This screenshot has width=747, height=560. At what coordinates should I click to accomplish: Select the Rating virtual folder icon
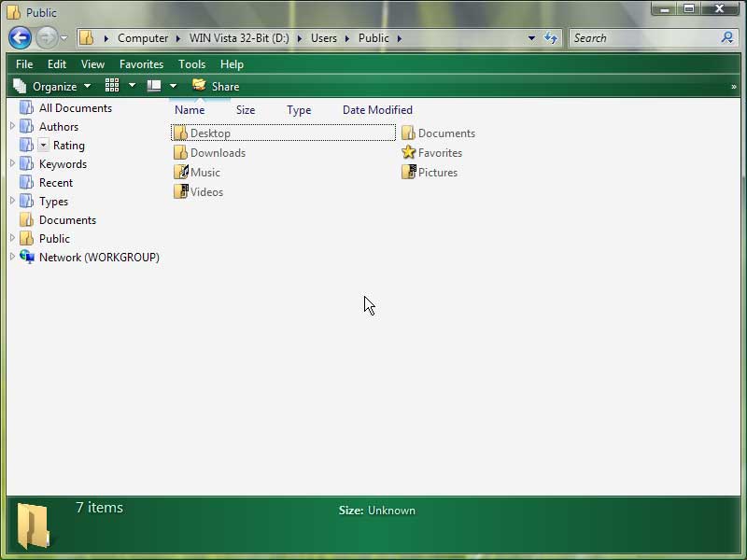click(x=27, y=145)
